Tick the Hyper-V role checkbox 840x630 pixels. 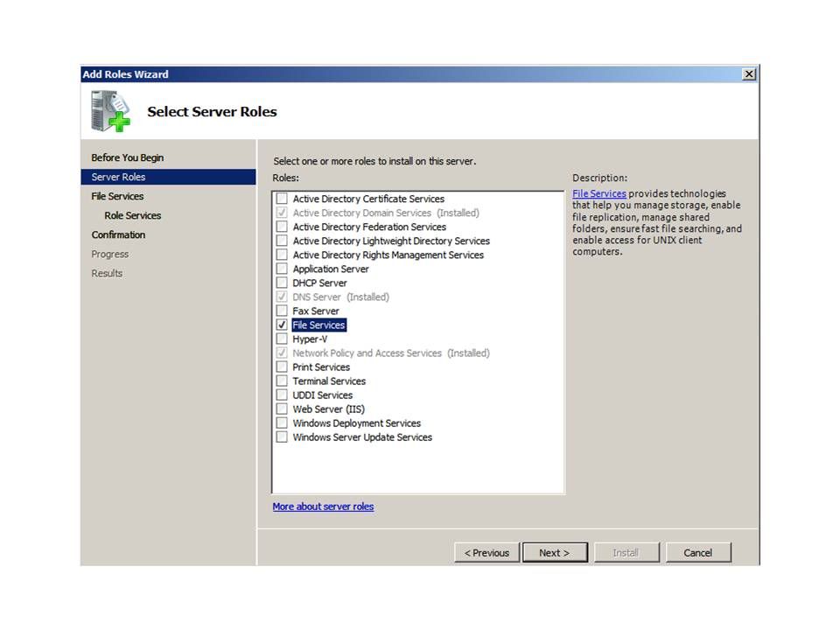point(282,339)
